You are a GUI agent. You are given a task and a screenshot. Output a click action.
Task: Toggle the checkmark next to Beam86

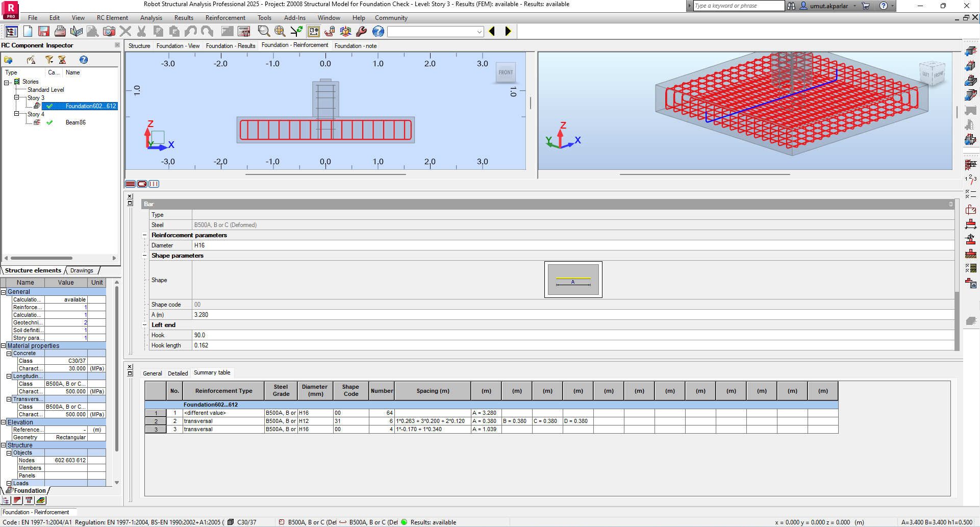coord(51,122)
